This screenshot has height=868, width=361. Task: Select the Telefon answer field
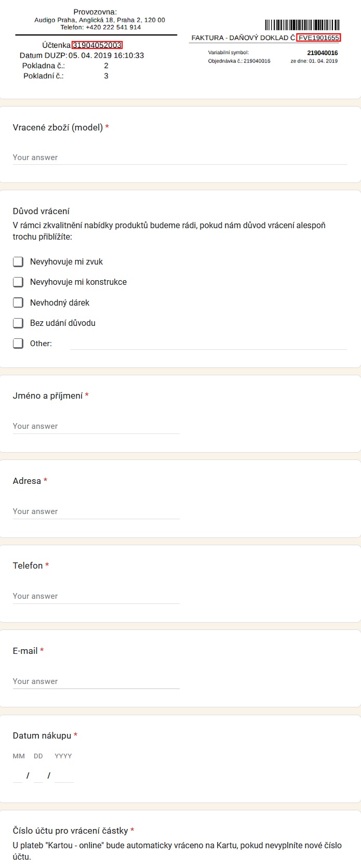pyautogui.click(x=96, y=596)
